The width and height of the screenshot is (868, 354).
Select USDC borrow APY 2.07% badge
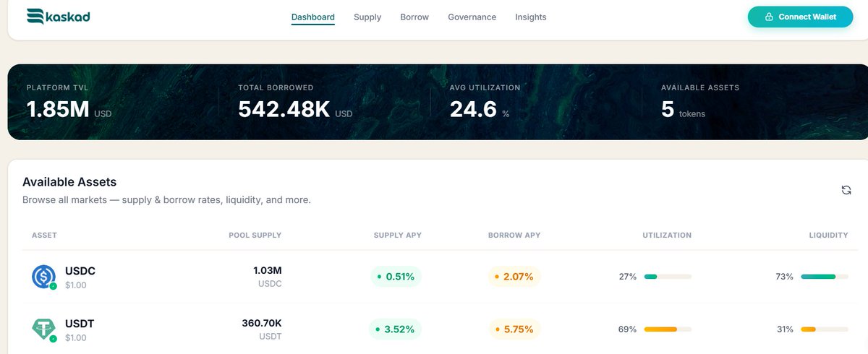514,277
